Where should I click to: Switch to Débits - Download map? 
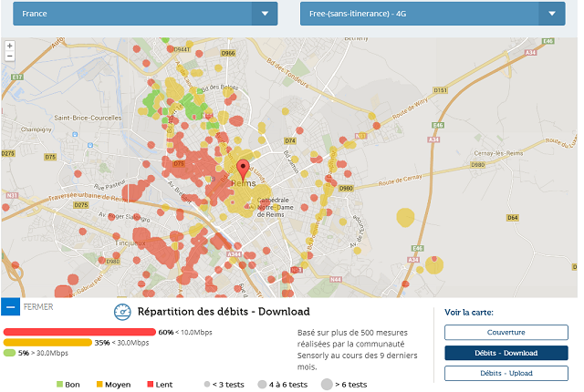[506, 353]
